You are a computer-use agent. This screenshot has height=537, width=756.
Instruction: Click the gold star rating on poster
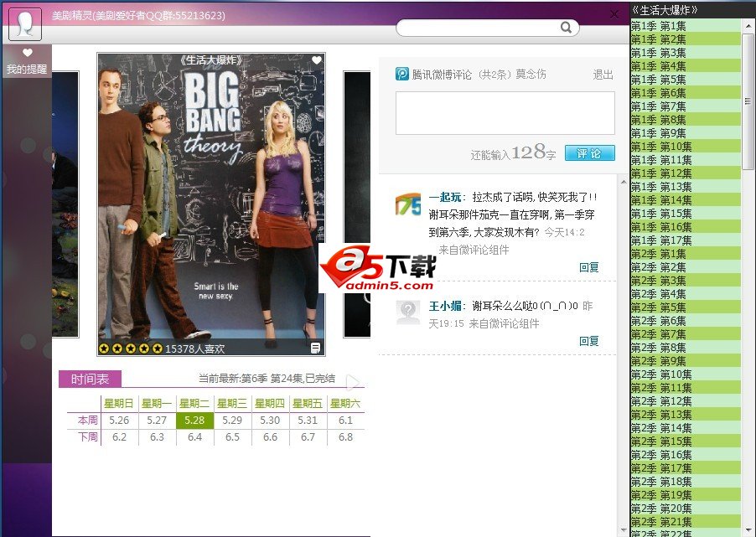[130, 349]
